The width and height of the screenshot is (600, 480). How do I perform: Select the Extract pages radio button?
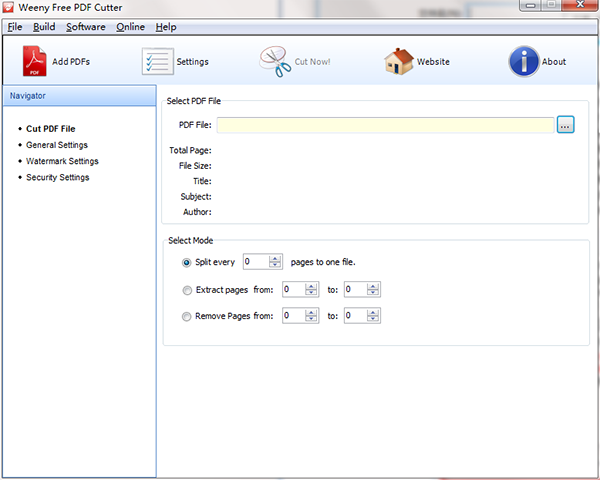coord(187,291)
